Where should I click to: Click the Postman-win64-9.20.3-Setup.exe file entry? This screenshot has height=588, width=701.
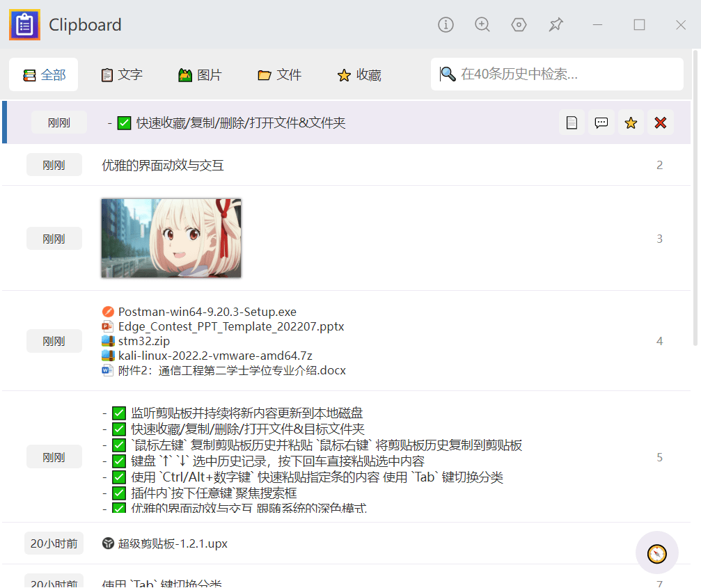pyautogui.click(x=207, y=312)
